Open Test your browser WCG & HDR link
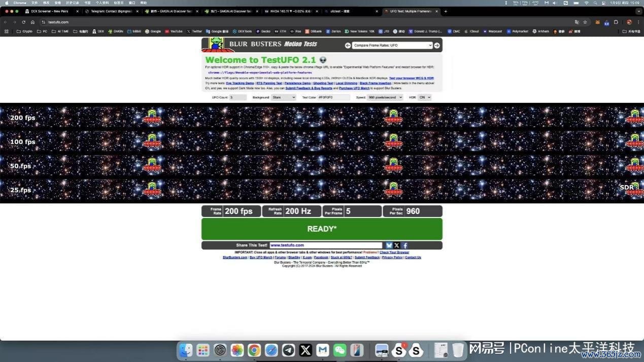This screenshot has width=644, height=362. [412, 78]
